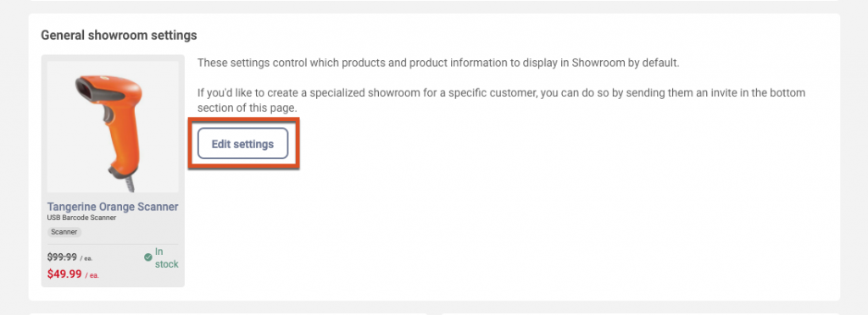Click the paragraph about specialized customer showroom
The height and width of the screenshot is (315, 868).
[502, 101]
